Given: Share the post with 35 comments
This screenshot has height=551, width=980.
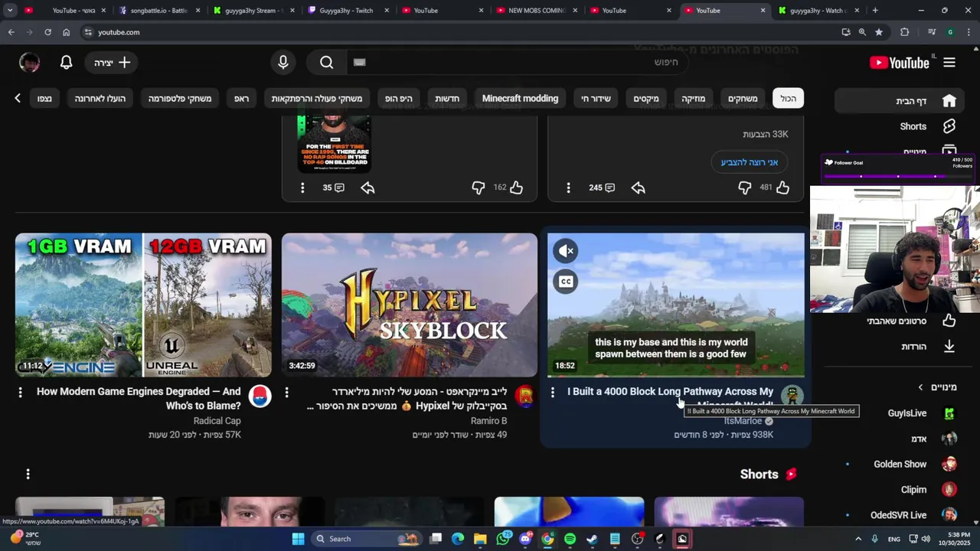Looking at the screenshot, I should 367,187.
